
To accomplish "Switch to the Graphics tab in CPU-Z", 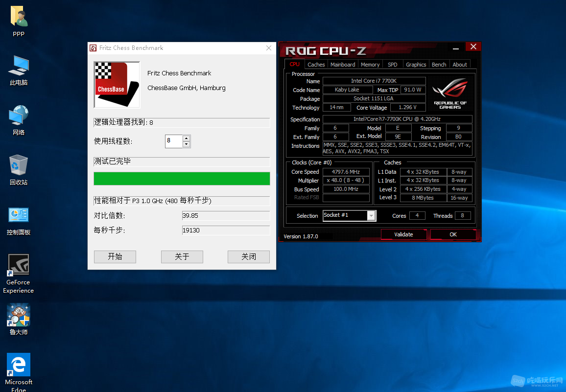I will coord(416,65).
